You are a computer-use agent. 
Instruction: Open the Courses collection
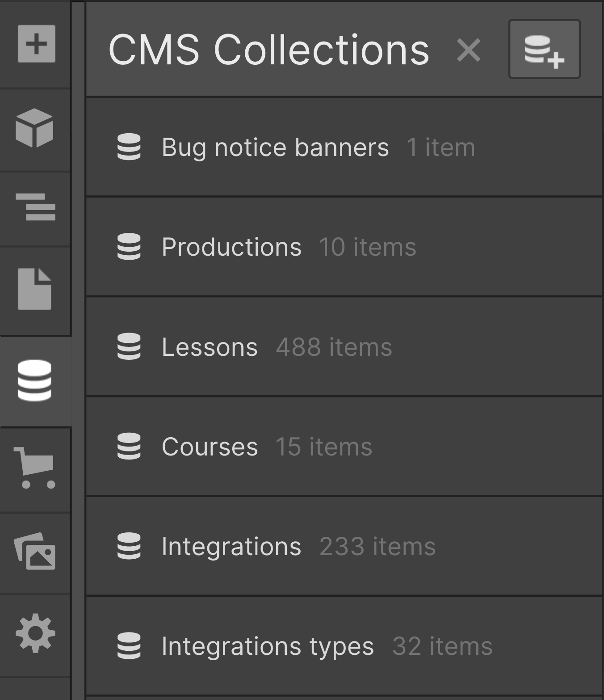click(344, 447)
